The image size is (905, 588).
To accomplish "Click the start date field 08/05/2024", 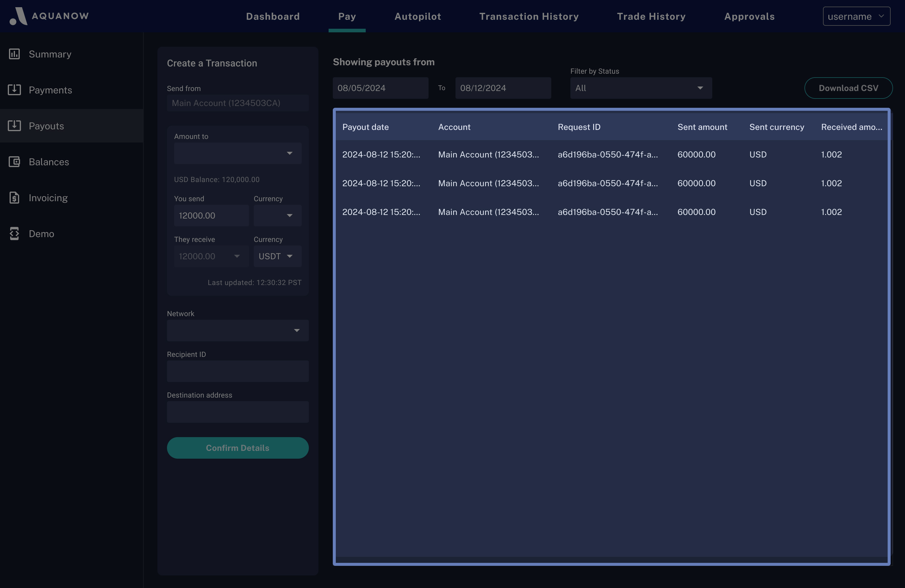I will 380,88.
